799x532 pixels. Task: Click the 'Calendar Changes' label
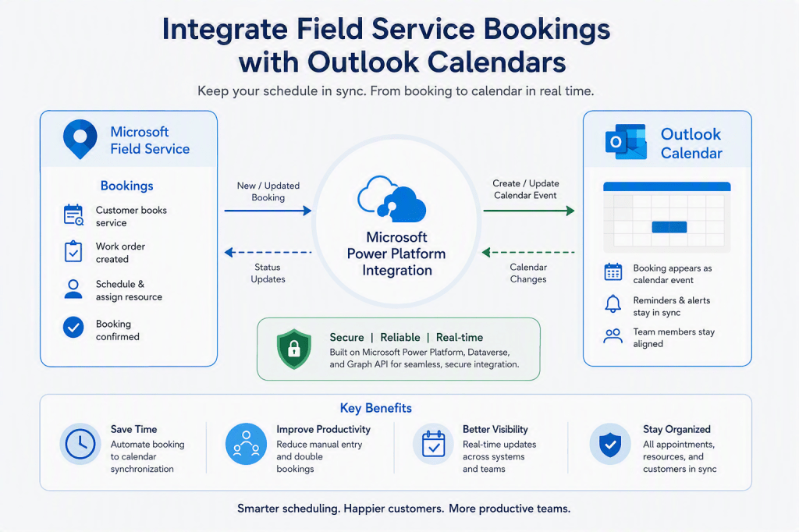(528, 273)
